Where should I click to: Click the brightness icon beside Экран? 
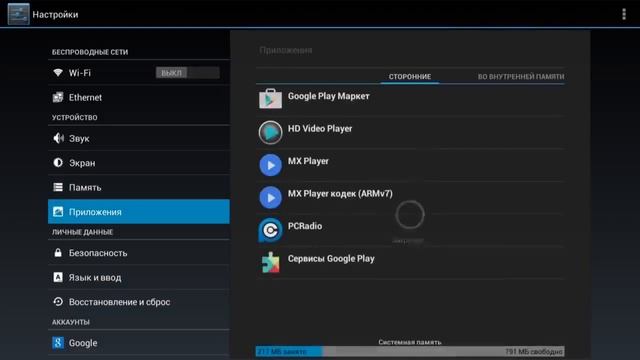(x=58, y=163)
